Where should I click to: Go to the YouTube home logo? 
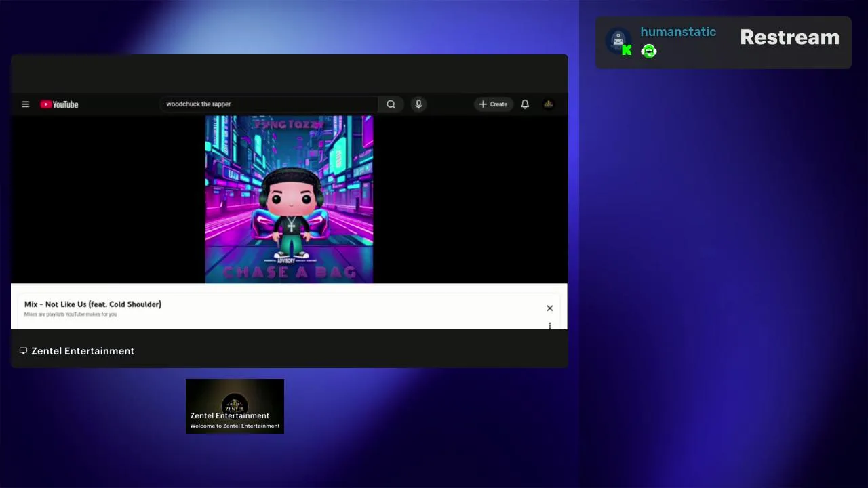(x=59, y=104)
